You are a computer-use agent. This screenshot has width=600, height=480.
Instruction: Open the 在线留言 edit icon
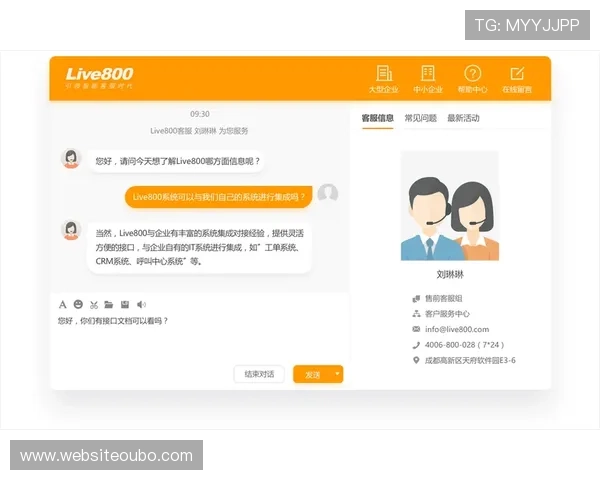pyautogui.click(x=517, y=73)
